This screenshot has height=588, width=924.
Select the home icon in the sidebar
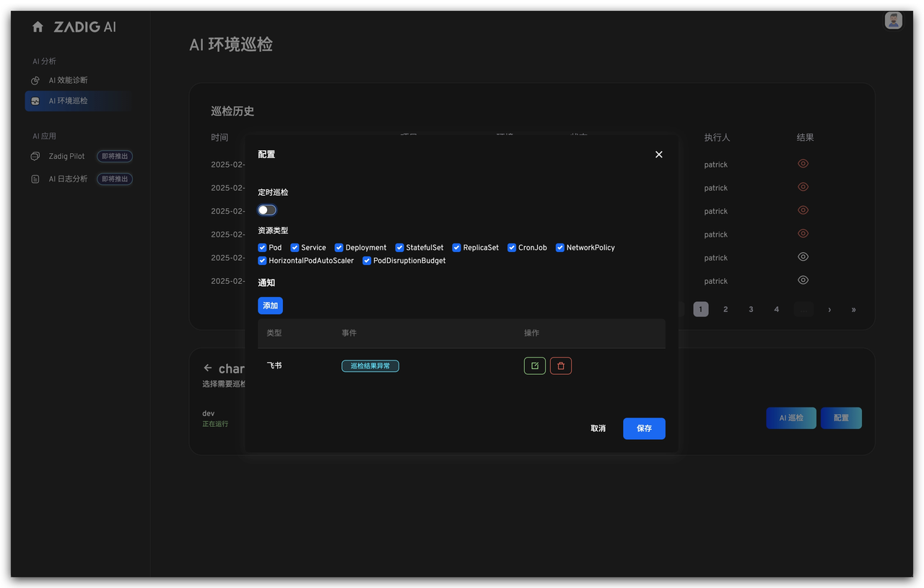pos(37,26)
